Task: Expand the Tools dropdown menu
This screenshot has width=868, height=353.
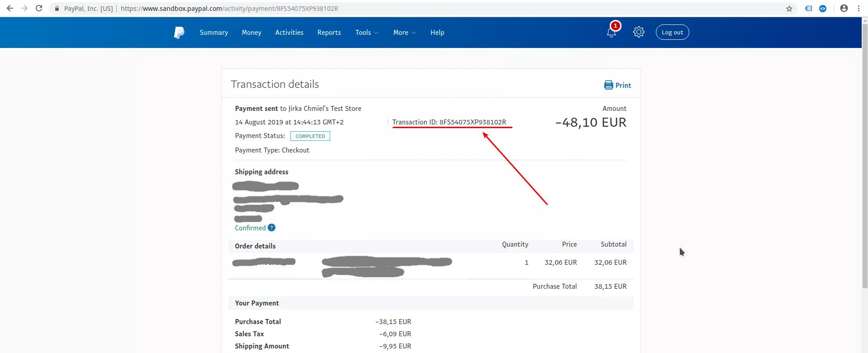Action: [367, 33]
